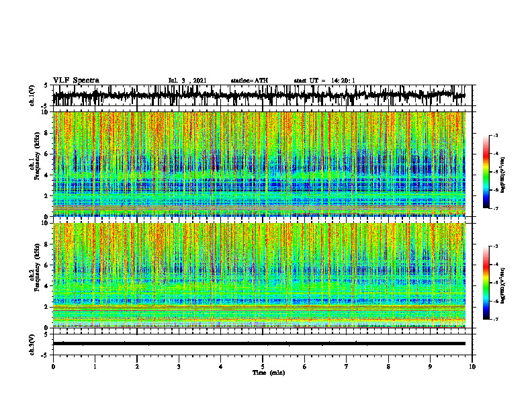This screenshot has width=532, height=411.
Task: Select the ch.1 colorbar log(PSD) label
Action: click(503, 175)
